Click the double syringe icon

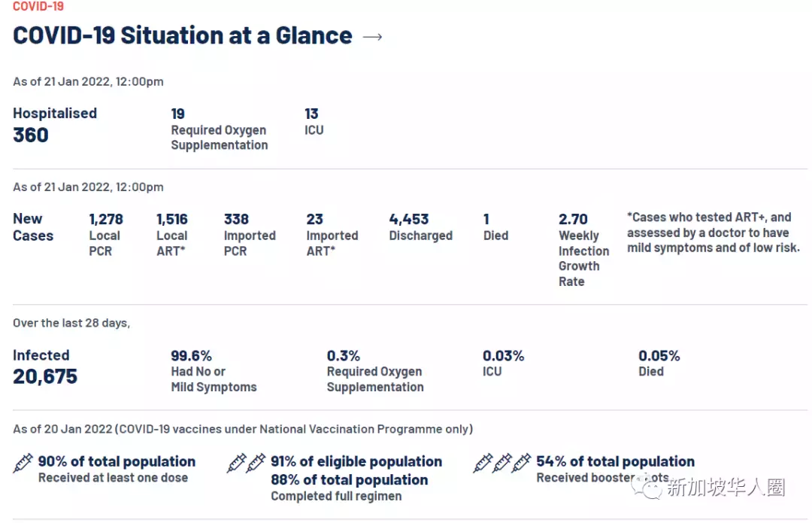tap(247, 463)
